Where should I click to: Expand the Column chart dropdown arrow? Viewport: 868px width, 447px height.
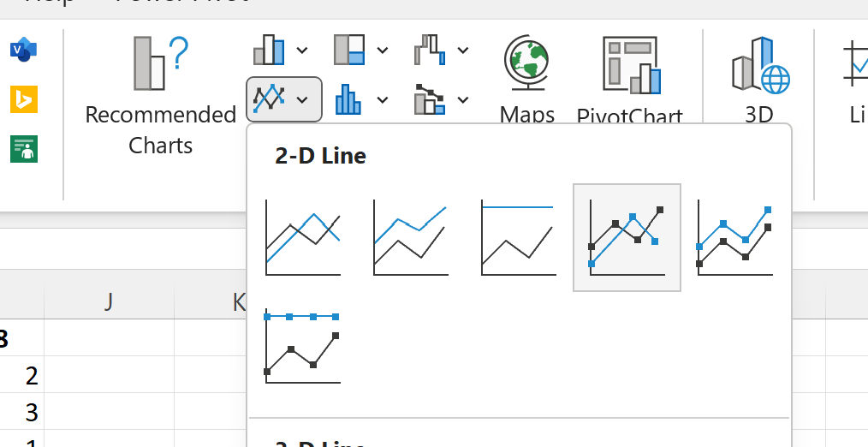coord(302,51)
